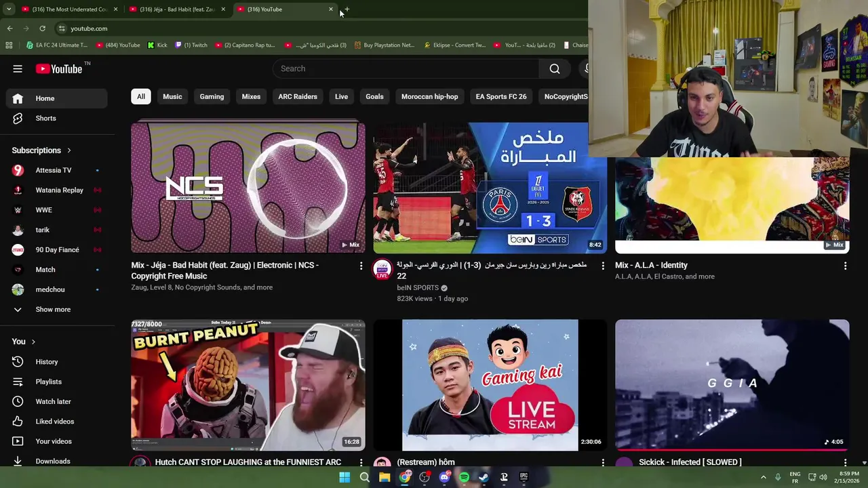The height and width of the screenshot is (488, 868).
Task: Open the Sickick Infected video thumbnail
Action: click(732, 385)
